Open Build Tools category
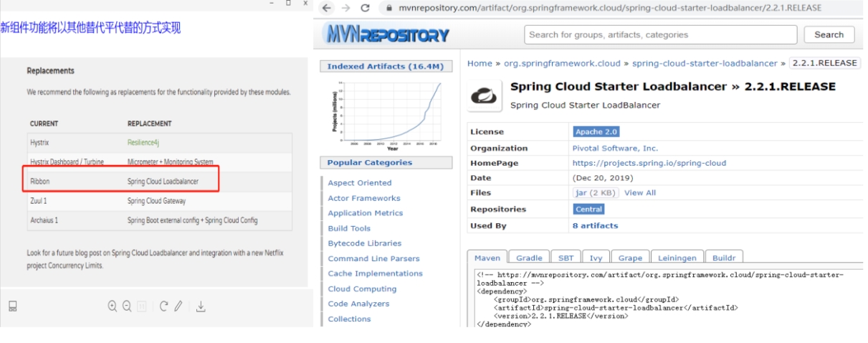The width and height of the screenshot is (868, 343). 349,228
